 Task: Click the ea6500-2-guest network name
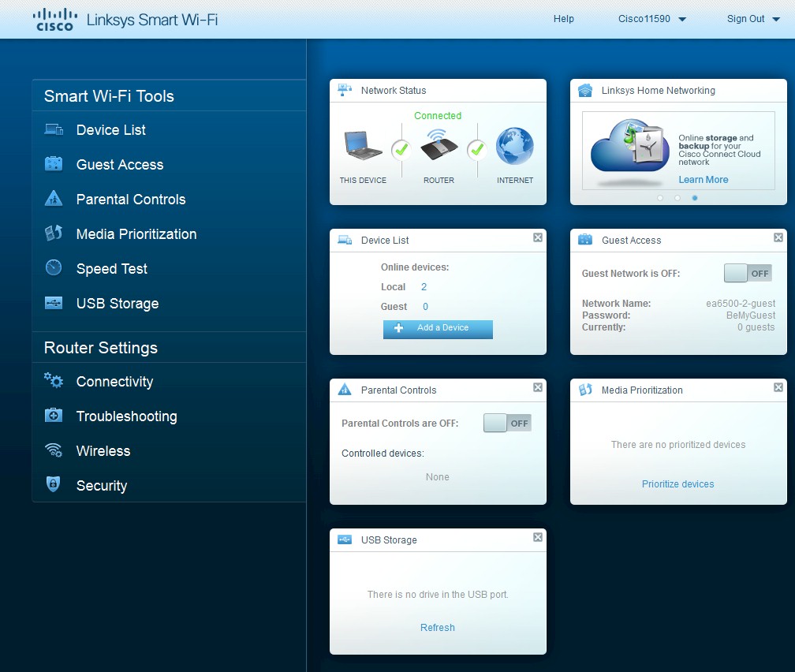pos(741,304)
